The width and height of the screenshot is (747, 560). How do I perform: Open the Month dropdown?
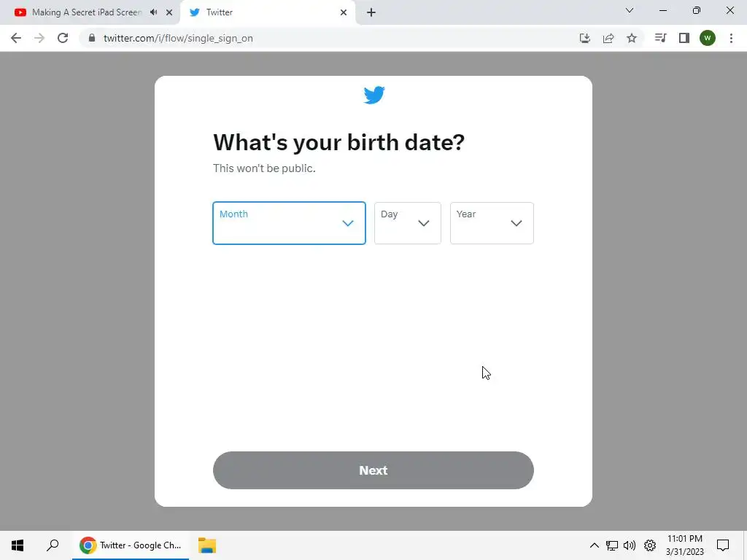[289, 223]
